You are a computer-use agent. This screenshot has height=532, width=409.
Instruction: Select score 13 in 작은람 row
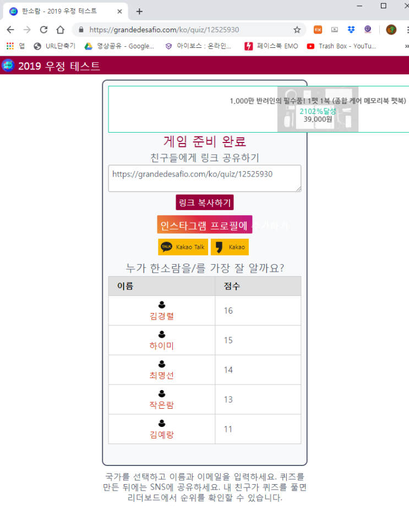(x=228, y=399)
